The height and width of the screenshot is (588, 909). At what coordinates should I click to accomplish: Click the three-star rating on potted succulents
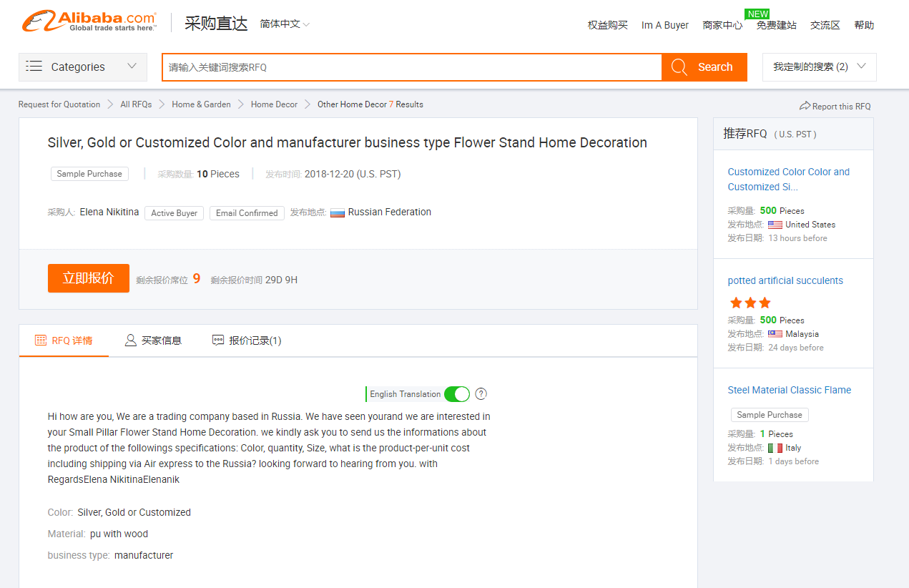(750, 303)
